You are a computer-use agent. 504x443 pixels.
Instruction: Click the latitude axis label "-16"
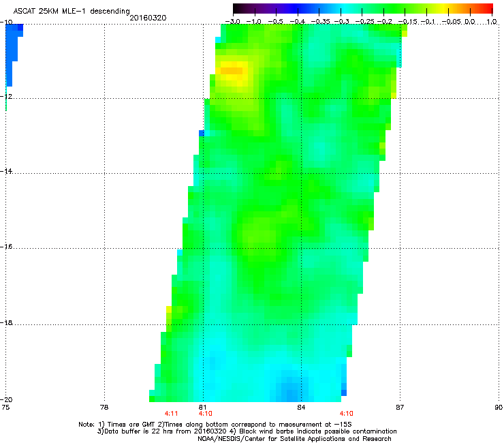[x=6, y=247]
